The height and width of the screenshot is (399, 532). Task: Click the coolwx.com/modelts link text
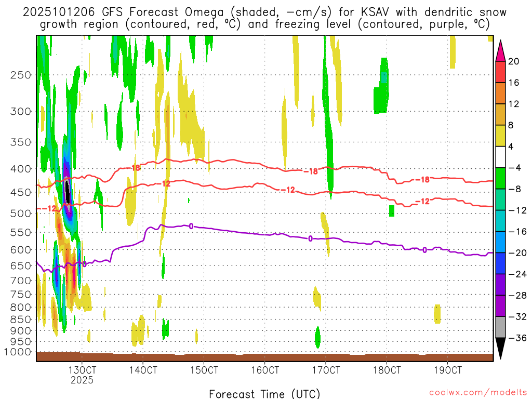[x=478, y=393]
